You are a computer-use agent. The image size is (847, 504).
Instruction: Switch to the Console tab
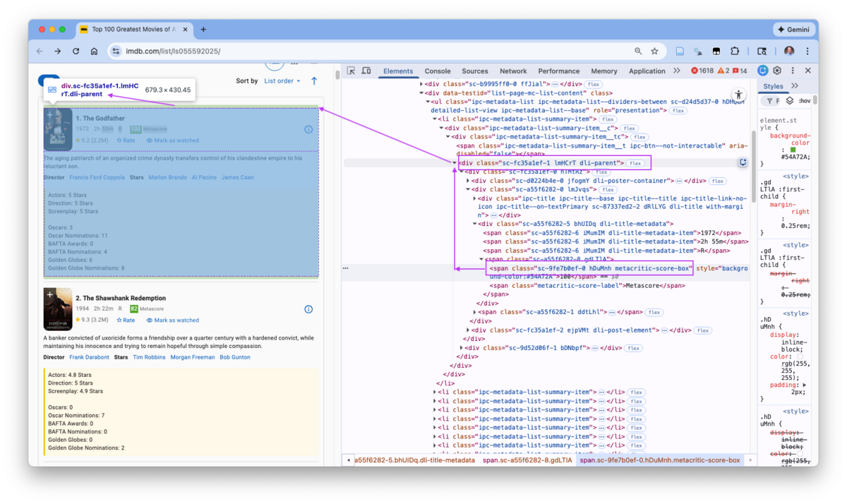click(438, 71)
